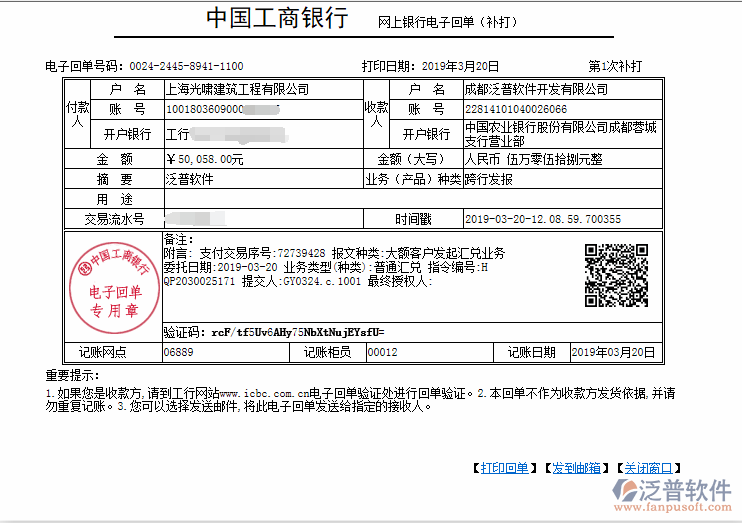Select the amount in words 人民币 伍万零伍拾捌元整
The height and width of the screenshot is (523, 742).
(x=533, y=160)
